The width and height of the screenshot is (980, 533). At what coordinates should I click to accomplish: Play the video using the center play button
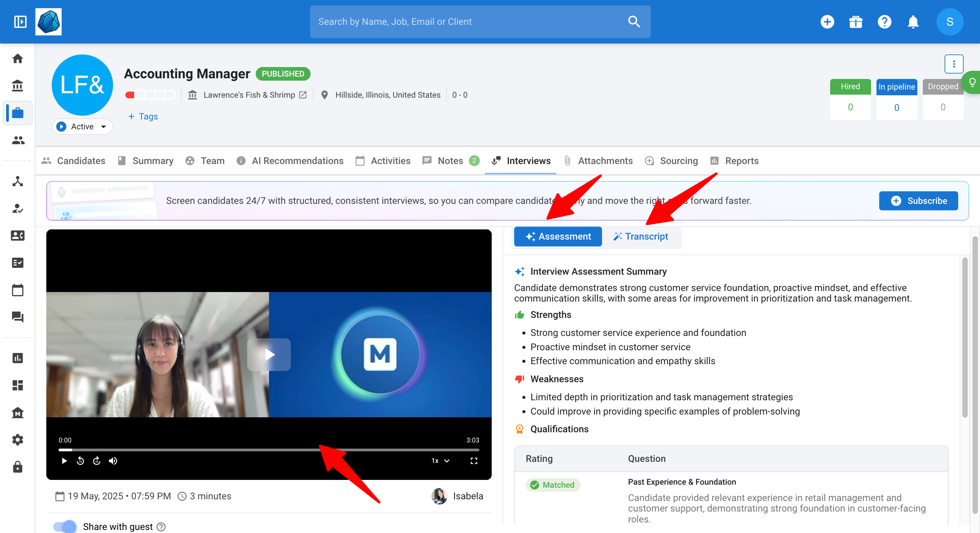point(269,354)
